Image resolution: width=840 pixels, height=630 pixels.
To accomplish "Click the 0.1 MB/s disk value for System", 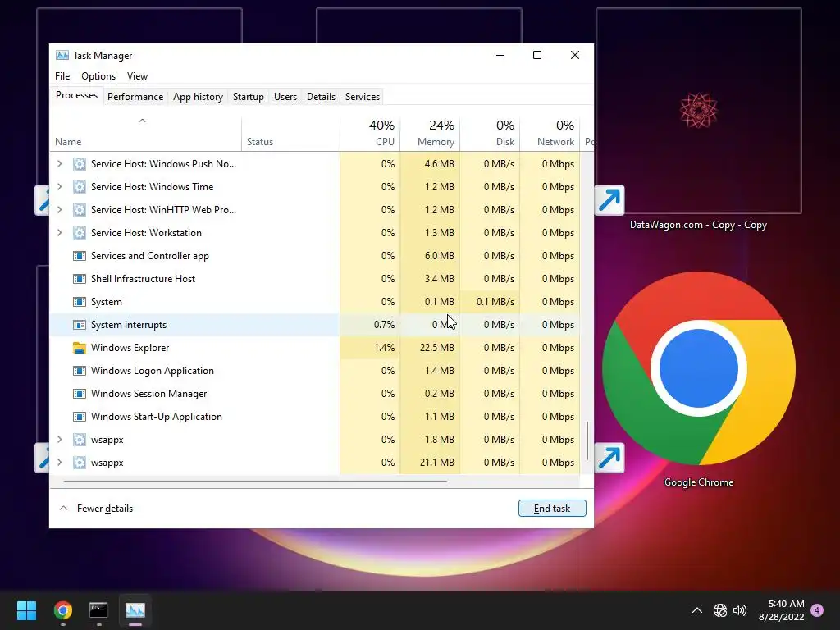I will tap(495, 302).
